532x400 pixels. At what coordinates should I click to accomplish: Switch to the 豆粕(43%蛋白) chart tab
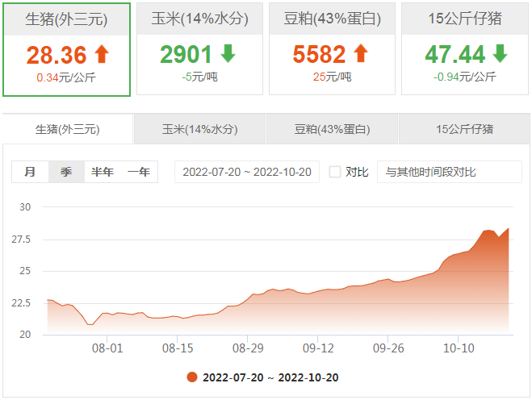332,129
